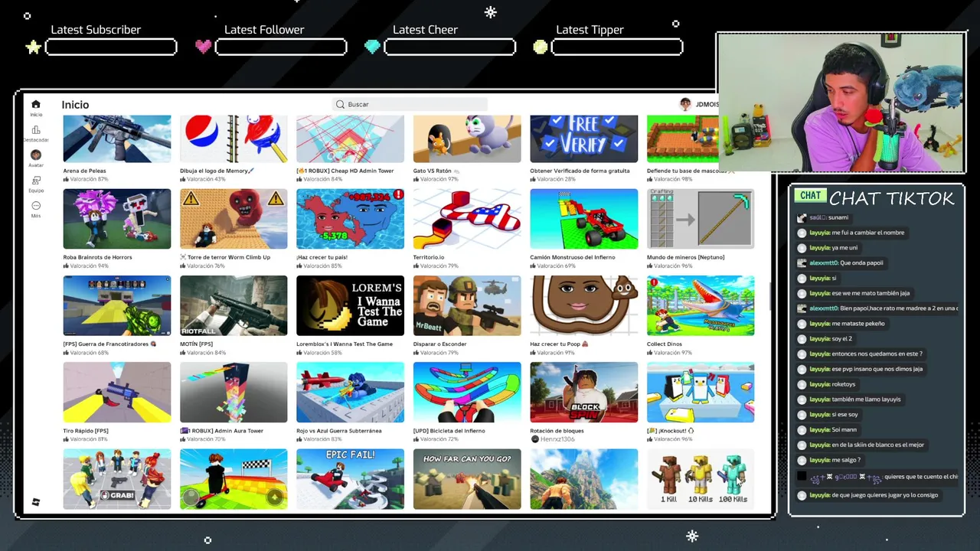Open the Collect Dinos game thumbnail
Viewport: 980px width, 551px height.
[701, 305]
